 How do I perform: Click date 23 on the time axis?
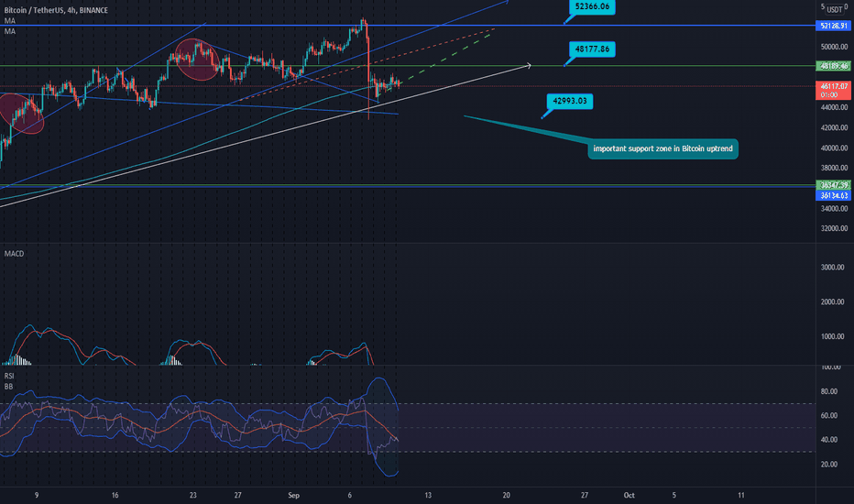pos(192,495)
